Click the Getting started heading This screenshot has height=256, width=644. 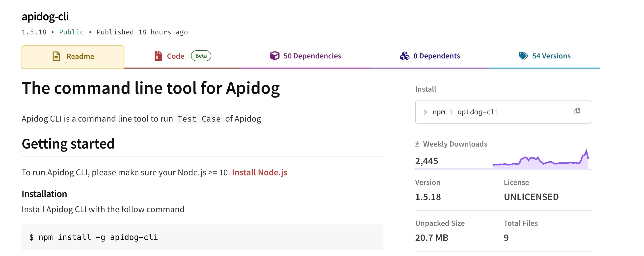pos(68,144)
